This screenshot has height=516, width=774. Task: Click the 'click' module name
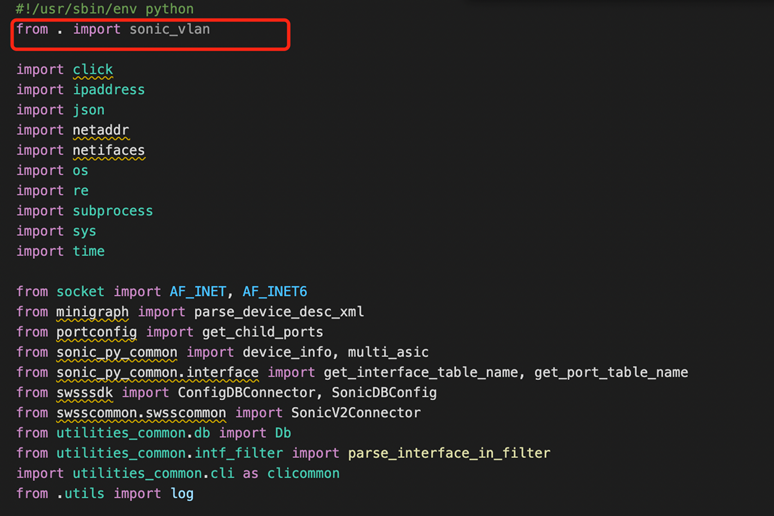[93, 70]
